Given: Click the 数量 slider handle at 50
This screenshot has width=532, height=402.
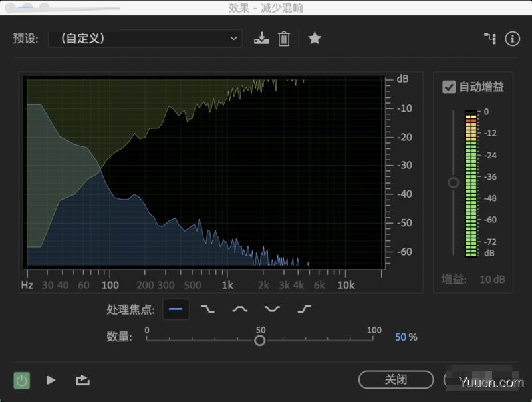Looking at the screenshot, I should click(260, 341).
